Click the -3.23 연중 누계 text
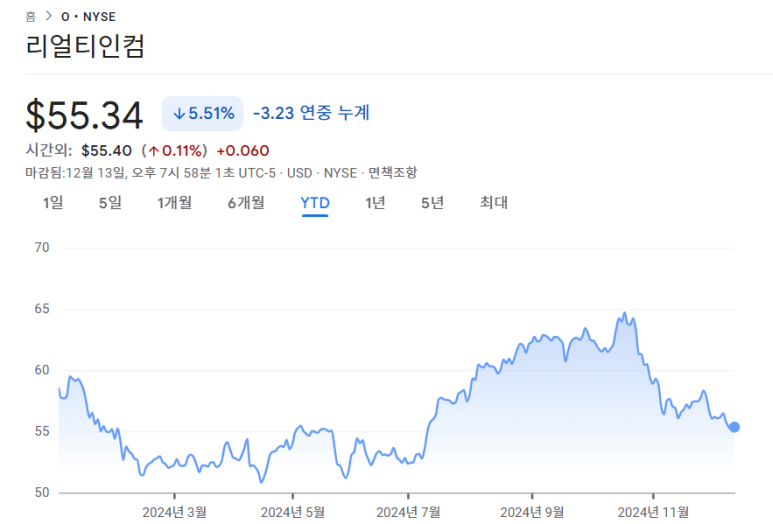Image resolution: width=773 pixels, height=524 pixels. [311, 113]
